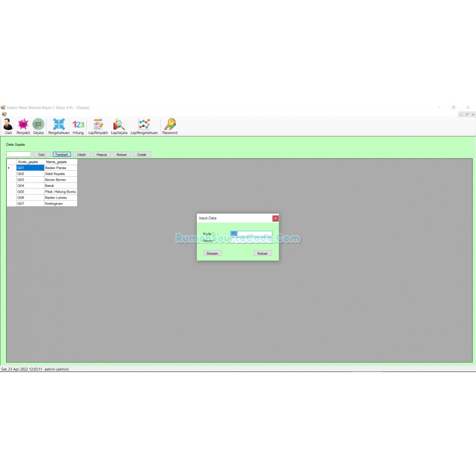This screenshot has width=476, height=476.
Task: Open the Password key icon
Action: 170,126
